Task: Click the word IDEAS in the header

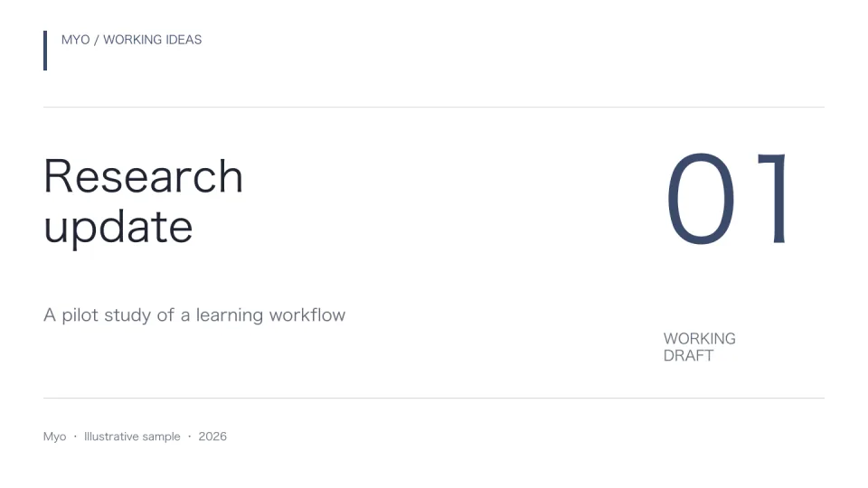Action: coord(184,40)
